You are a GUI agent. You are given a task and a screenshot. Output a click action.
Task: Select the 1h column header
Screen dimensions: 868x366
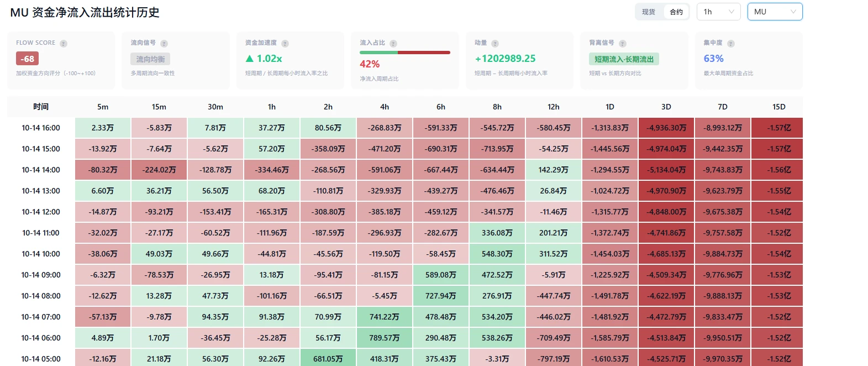272,107
